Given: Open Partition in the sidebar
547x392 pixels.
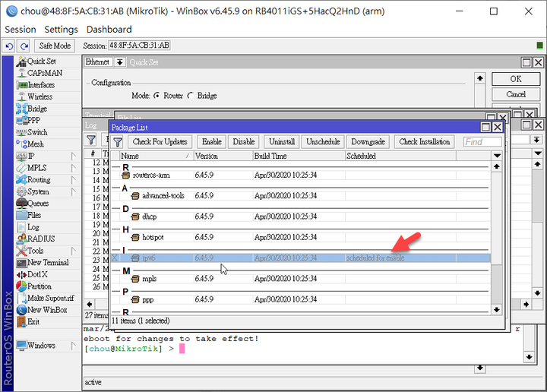Looking at the screenshot, I should 39,286.
